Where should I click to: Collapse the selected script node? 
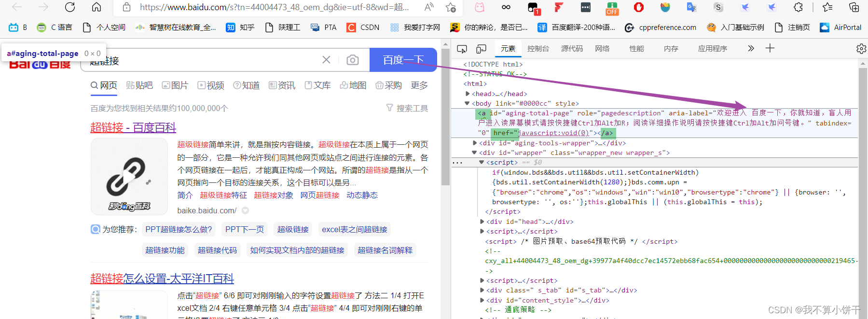click(x=482, y=162)
